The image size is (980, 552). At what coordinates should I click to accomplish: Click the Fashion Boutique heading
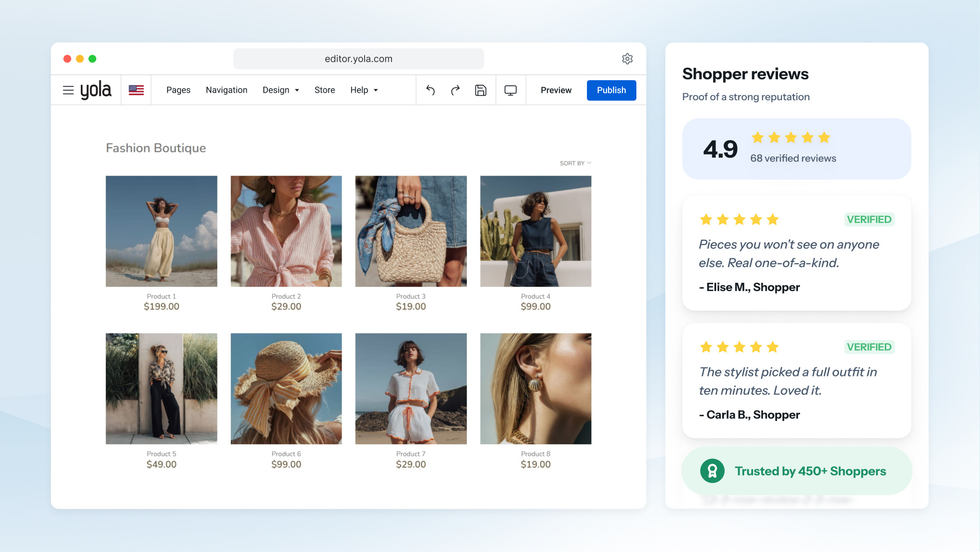156,148
